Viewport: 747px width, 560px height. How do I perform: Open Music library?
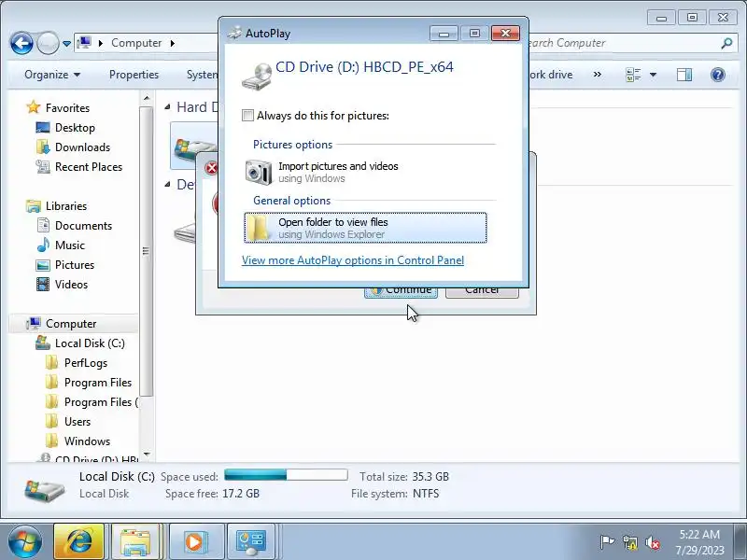coord(69,245)
